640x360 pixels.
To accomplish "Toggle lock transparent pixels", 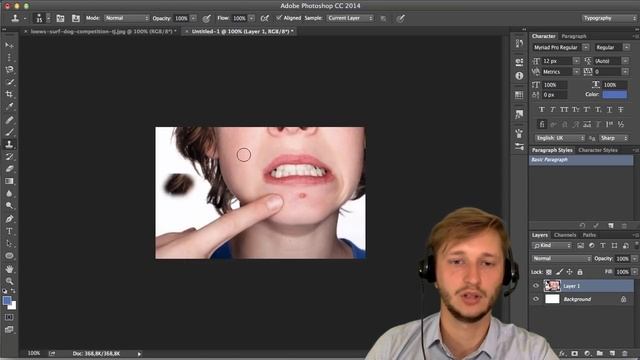I will click(549, 272).
